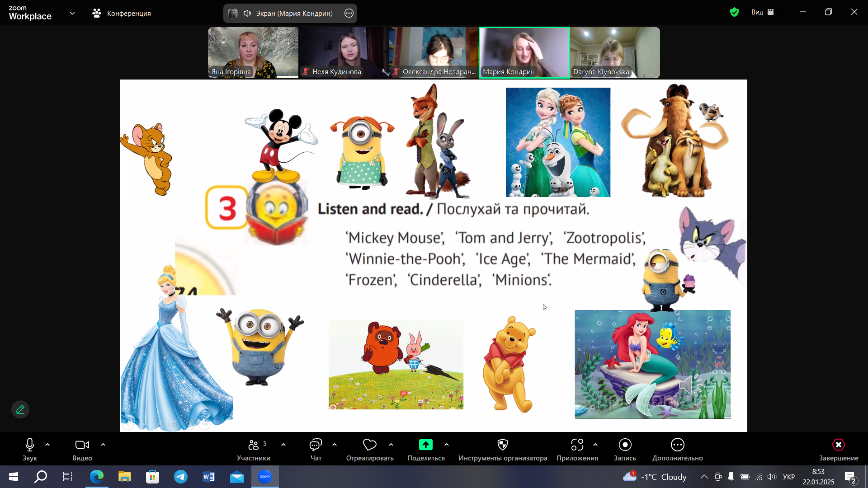868x488 pixels.
Task: Select the Экран (Мария Кондрин) screen share tab
Action: (x=289, y=13)
